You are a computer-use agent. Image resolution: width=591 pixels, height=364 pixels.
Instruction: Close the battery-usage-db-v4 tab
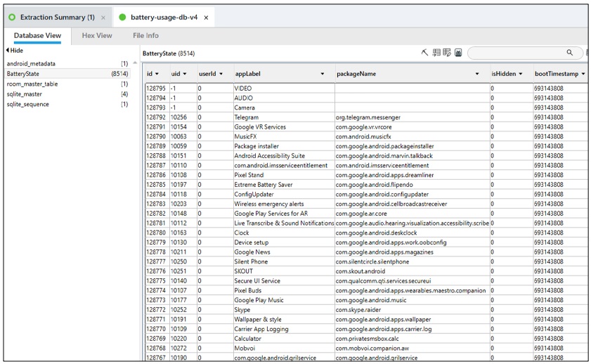click(x=206, y=18)
